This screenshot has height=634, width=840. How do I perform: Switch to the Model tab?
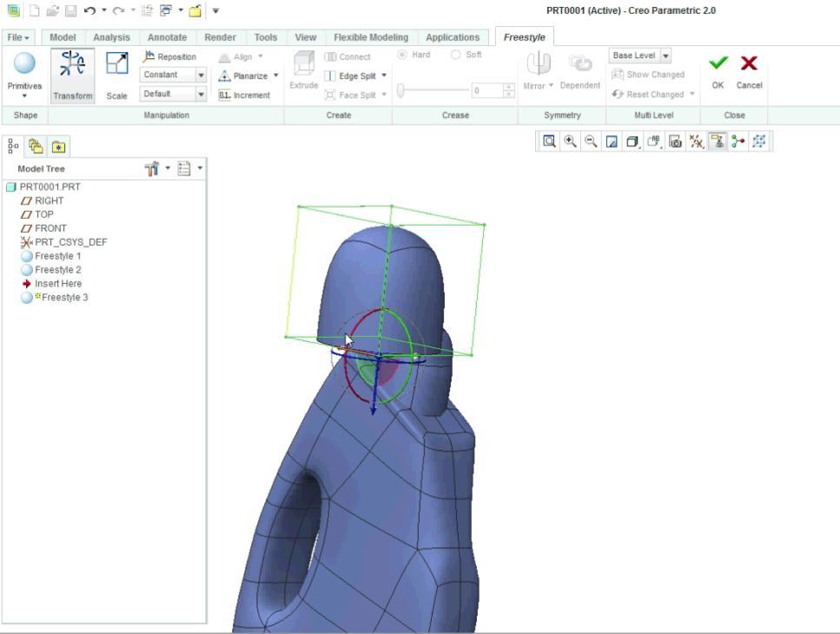63,37
